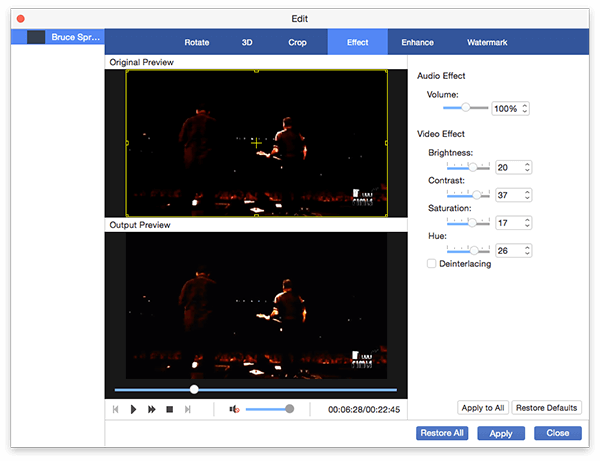Click the left-middle crop handle
Viewport: 600px width, 461px height.
(127, 143)
